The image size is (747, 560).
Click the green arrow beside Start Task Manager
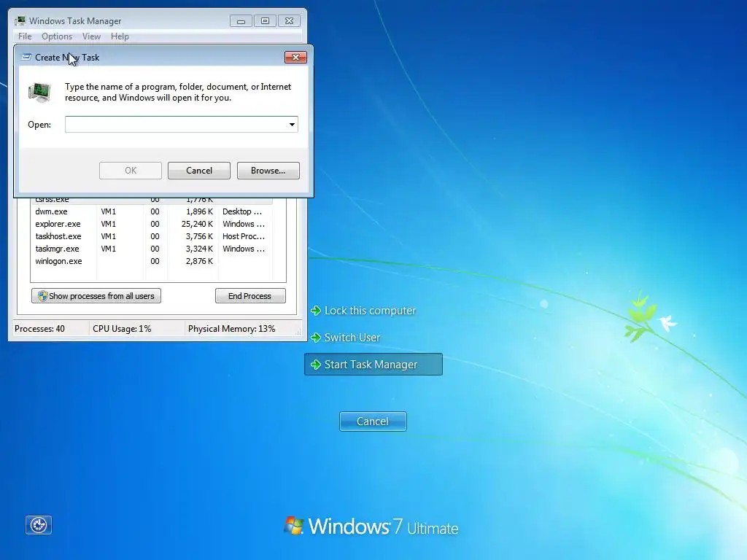315,365
